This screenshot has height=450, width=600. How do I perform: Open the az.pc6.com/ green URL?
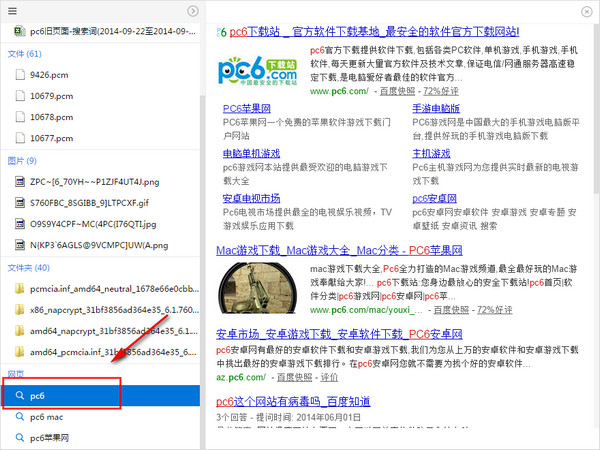coord(241,377)
